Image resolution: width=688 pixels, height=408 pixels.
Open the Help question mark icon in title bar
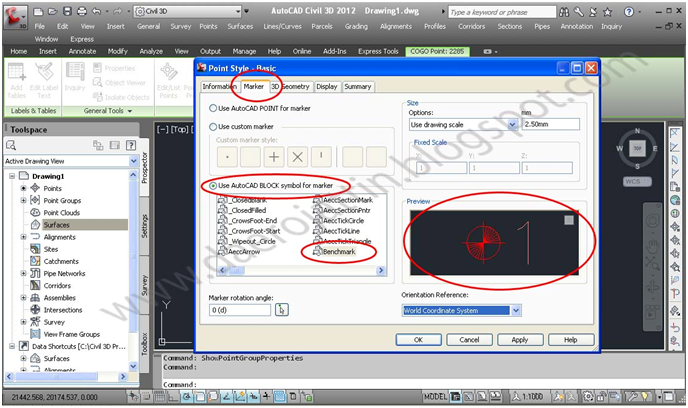click(629, 12)
